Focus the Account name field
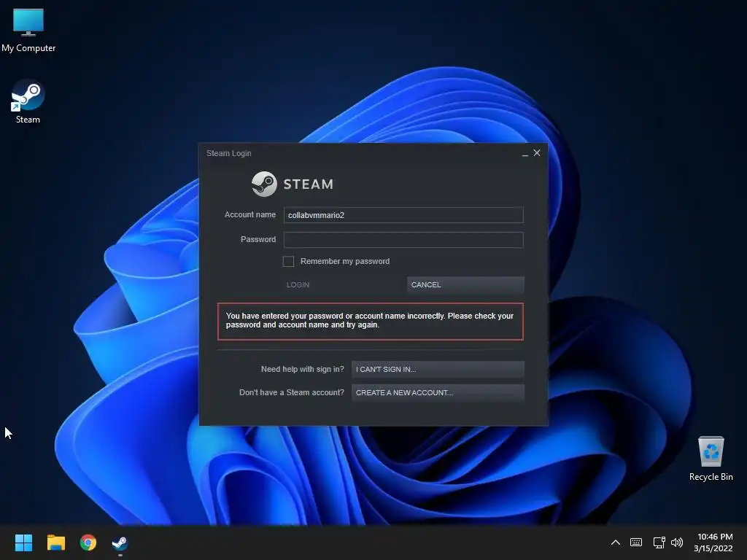747x560 pixels. [x=403, y=215]
